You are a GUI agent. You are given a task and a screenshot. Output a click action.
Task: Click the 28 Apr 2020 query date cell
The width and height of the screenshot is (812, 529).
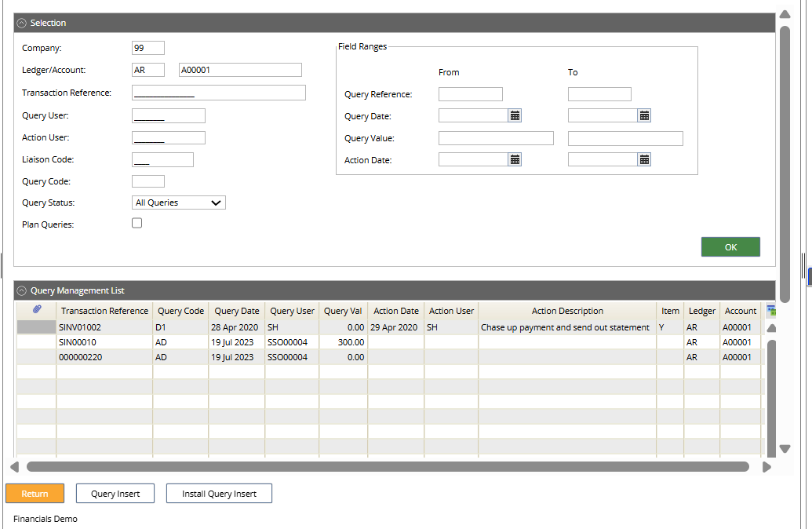(237, 327)
